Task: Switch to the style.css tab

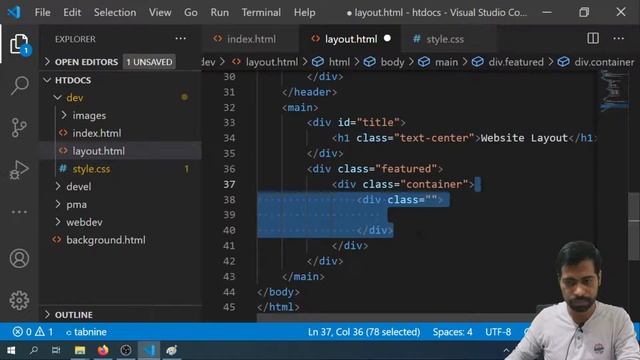Action: pyautogui.click(x=448, y=39)
